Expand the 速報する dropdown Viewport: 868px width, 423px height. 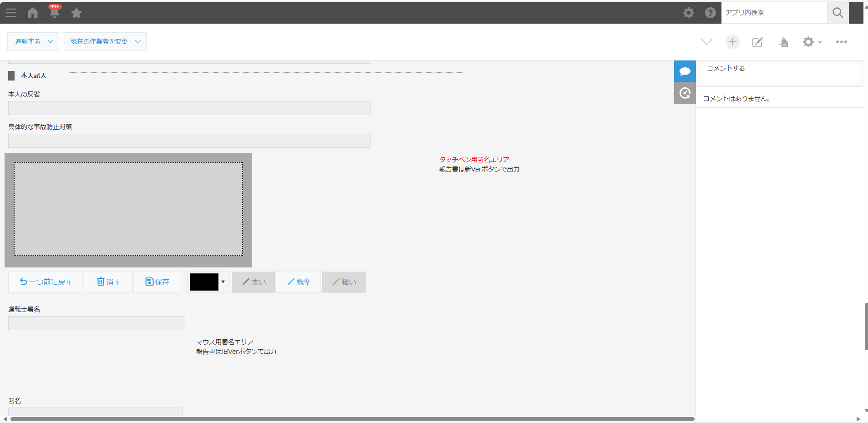(x=33, y=41)
